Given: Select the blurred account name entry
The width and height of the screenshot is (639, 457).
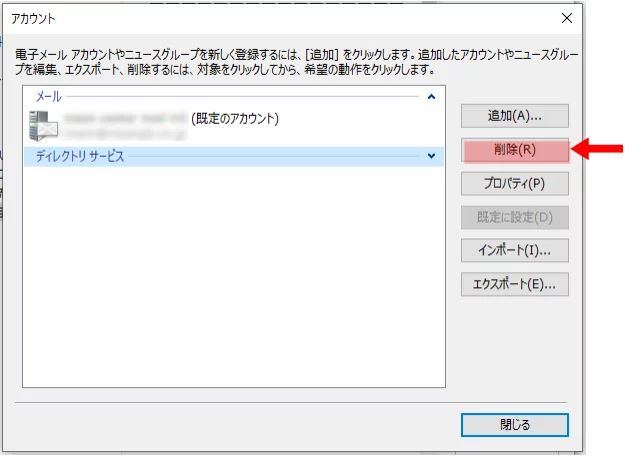Looking at the screenshot, I should click(x=124, y=118).
